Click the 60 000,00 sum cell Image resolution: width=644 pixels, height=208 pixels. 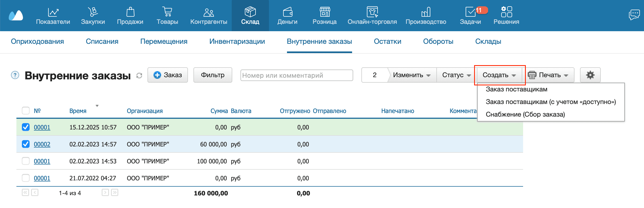(x=214, y=144)
